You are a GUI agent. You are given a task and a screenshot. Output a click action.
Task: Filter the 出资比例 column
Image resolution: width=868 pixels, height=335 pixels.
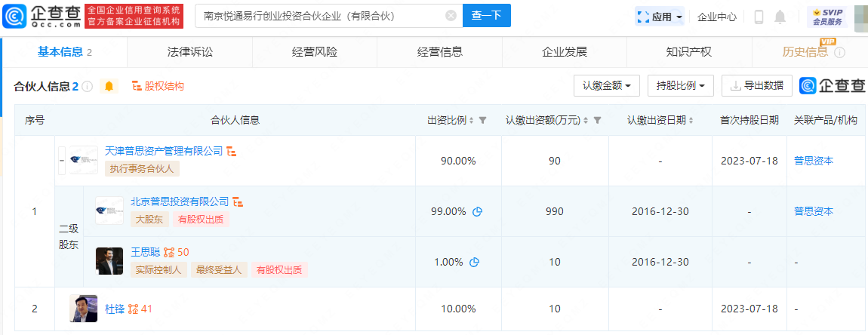(x=482, y=120)
